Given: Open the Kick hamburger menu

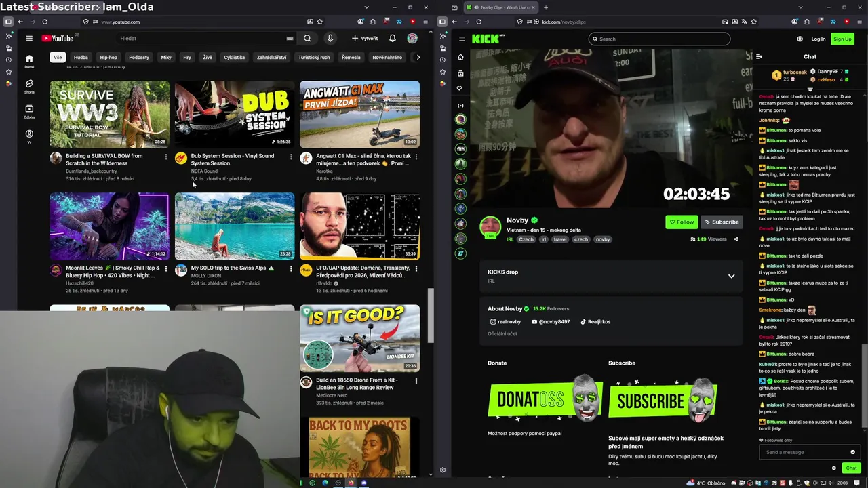Looking at the screenshot, I should click(462, 39).
